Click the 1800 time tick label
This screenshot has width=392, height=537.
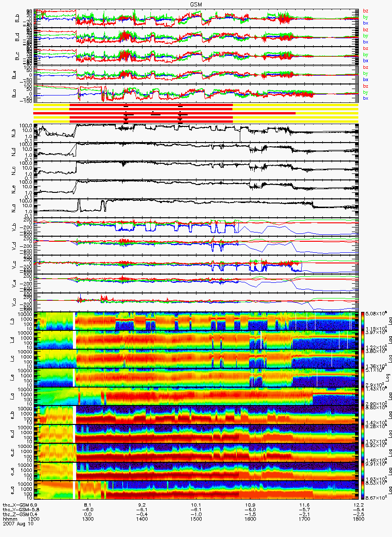tap(358, 519)
